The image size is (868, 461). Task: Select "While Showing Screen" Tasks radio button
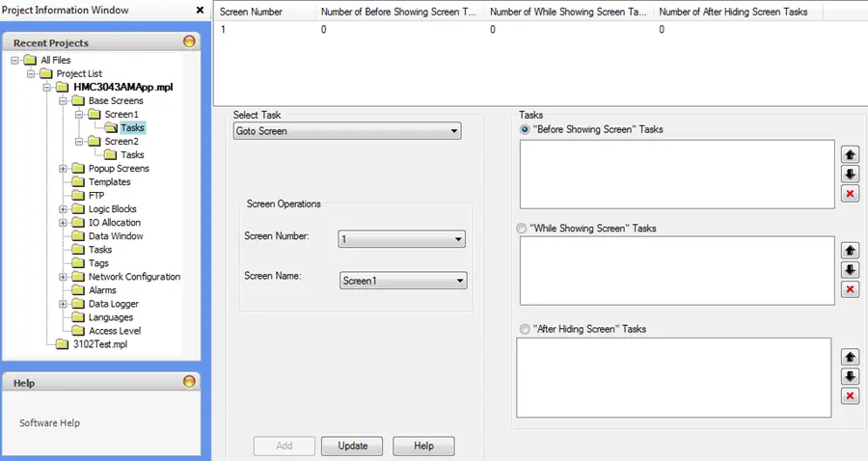[x=522, y=228]
